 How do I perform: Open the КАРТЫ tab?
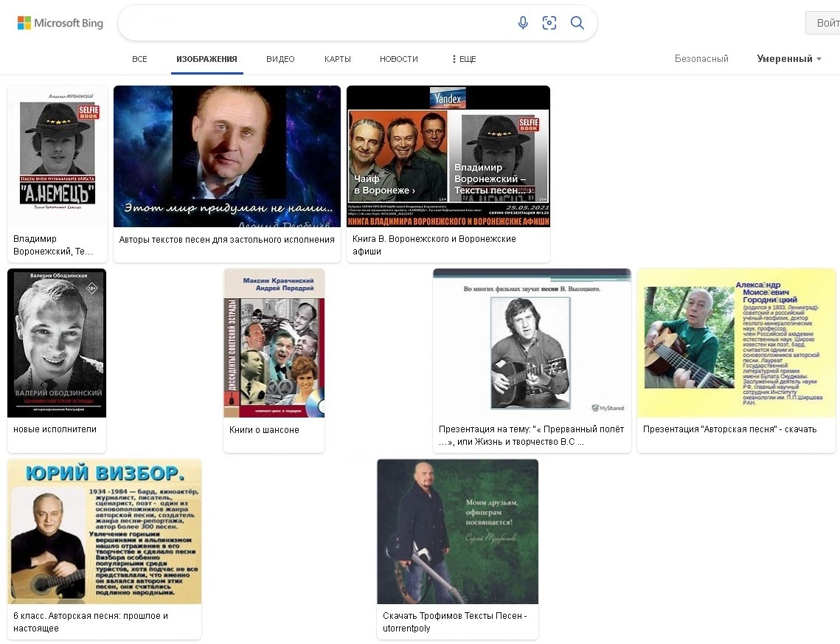(338, 59)
